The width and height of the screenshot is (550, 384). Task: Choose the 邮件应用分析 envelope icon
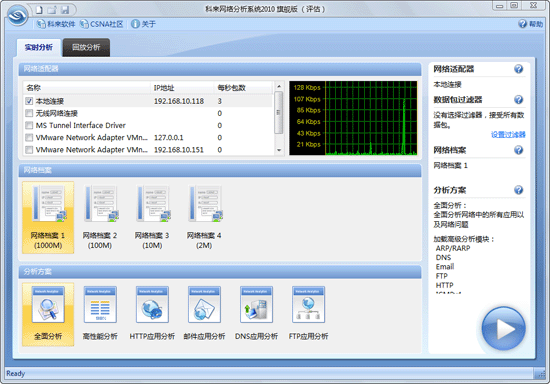click(204, 304)
